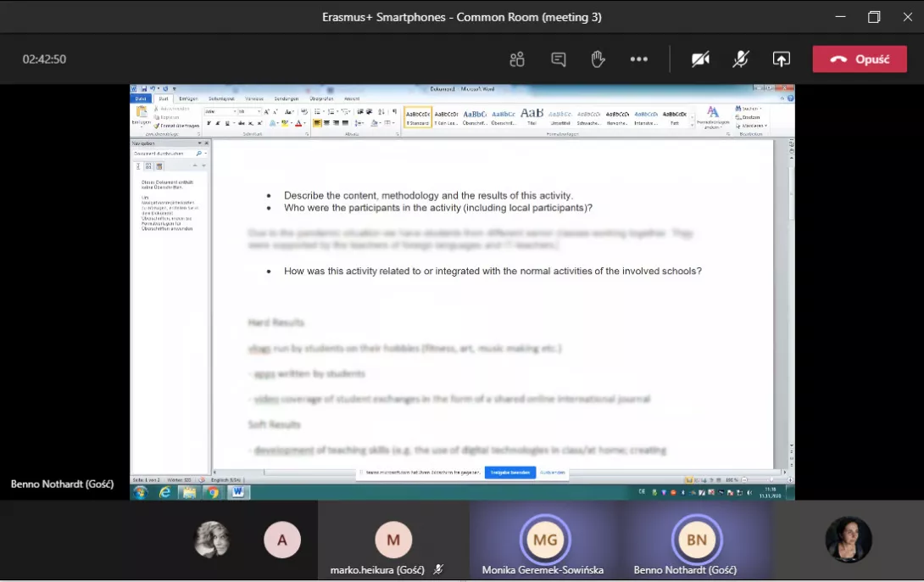Turn on the camera

click(700, 59)
